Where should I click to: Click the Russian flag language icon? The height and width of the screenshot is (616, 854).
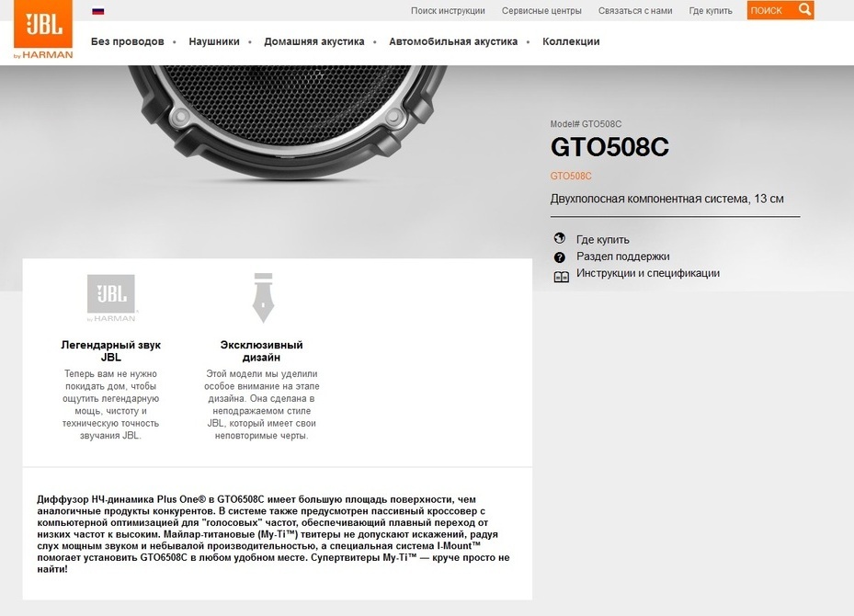(98, 11)
